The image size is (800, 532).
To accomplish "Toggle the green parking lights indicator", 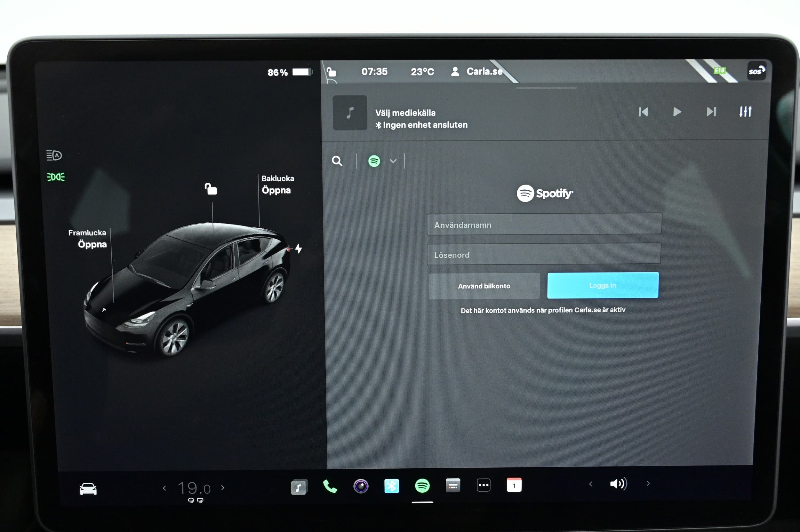I will (56, 177).
